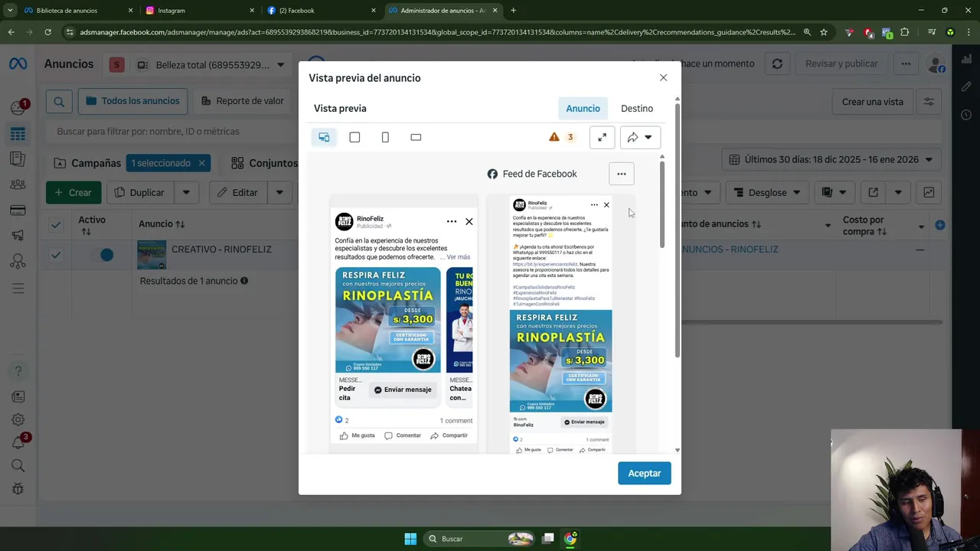
Task: Open the sidebar search magnifier icon
Action: click(x=18, y=465)
